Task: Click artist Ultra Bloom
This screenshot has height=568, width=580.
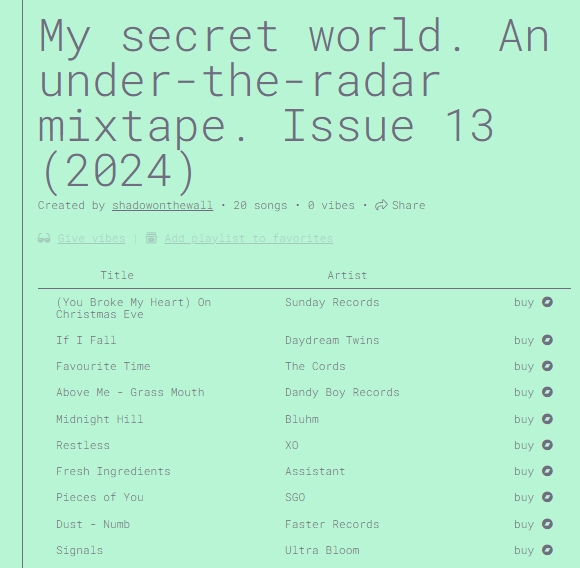Action: point(322,550)
